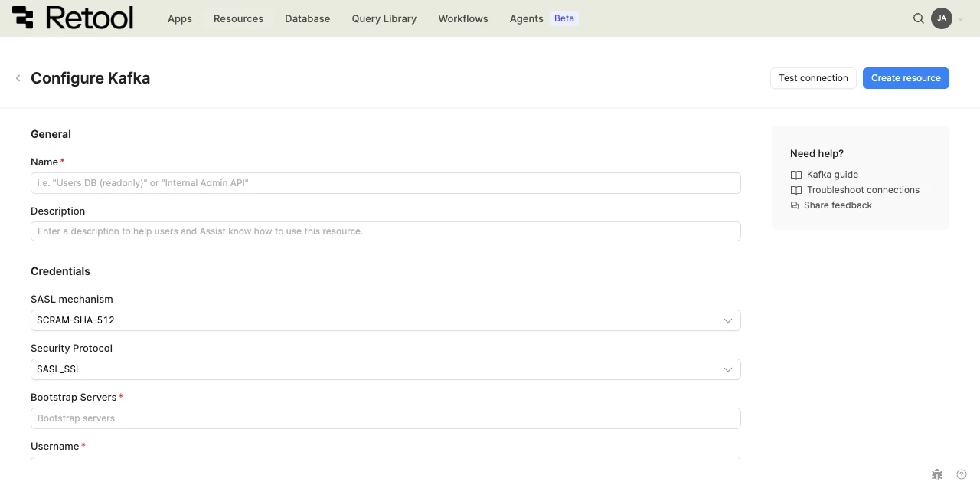
Task: Click the arrow on the SASL_SSL dropdown
Action: 728,369
